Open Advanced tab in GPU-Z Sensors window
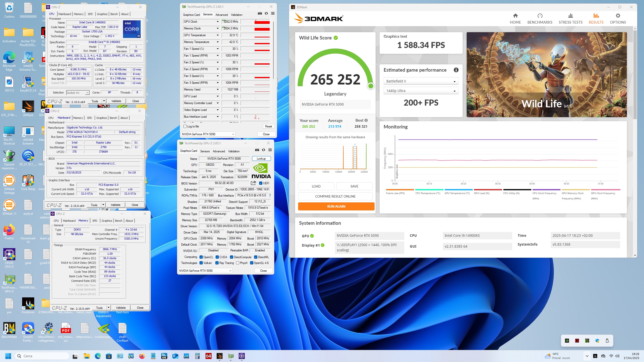Image resolution: width=644 pixels, height=362 pixels. click(x=221, y=15)
